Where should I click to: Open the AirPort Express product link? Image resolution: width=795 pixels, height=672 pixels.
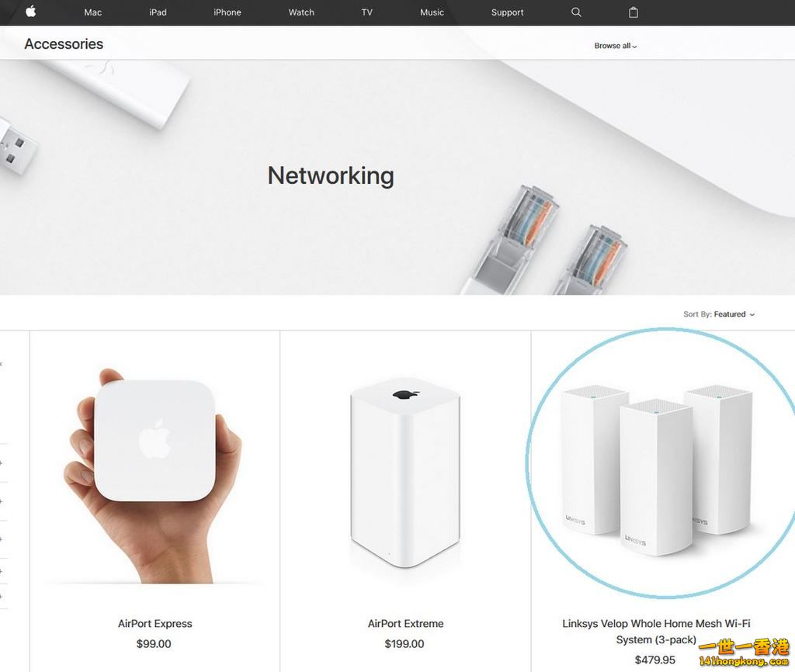coord(155,624)
